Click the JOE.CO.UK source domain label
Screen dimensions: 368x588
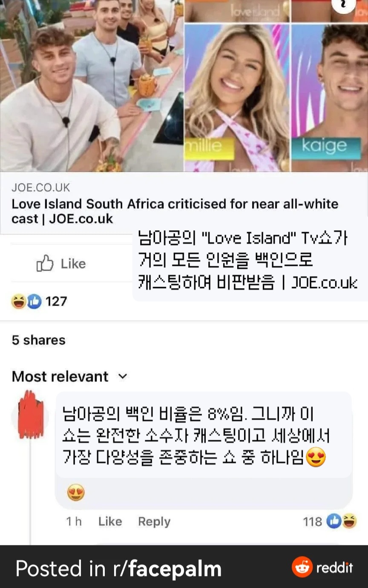coord(41,188)
